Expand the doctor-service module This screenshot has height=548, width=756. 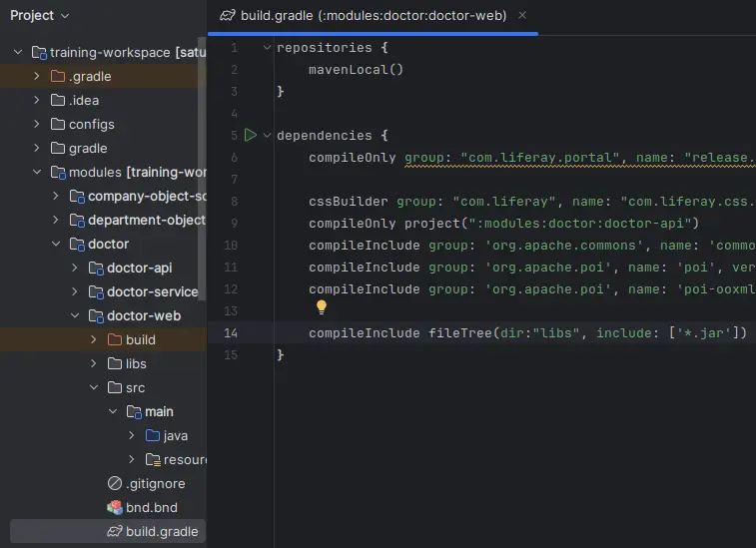[74, 291]
